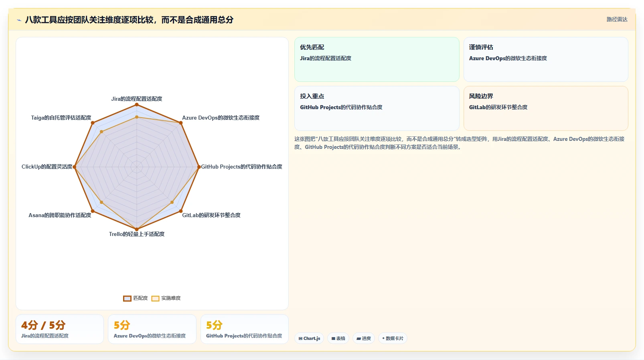
Task: Toggle the 实施难度 legend swatch
Action: click(155, 298)
